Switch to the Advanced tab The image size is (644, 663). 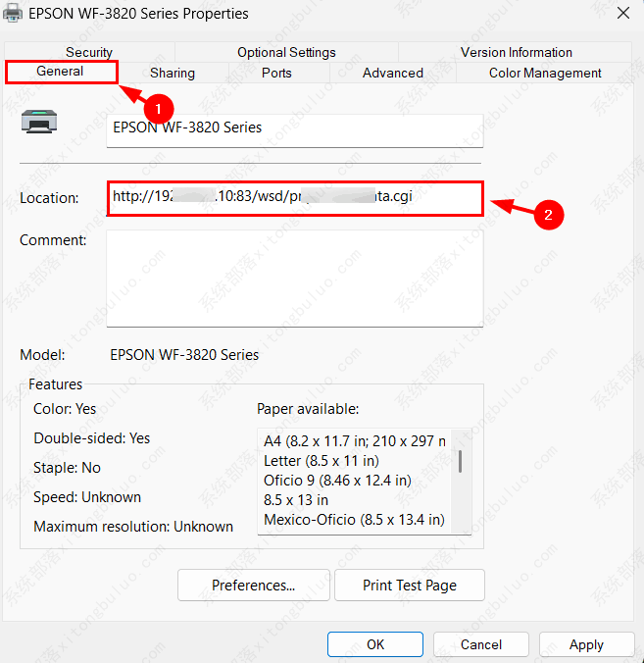pyautogui.click(x=392, y=73)
